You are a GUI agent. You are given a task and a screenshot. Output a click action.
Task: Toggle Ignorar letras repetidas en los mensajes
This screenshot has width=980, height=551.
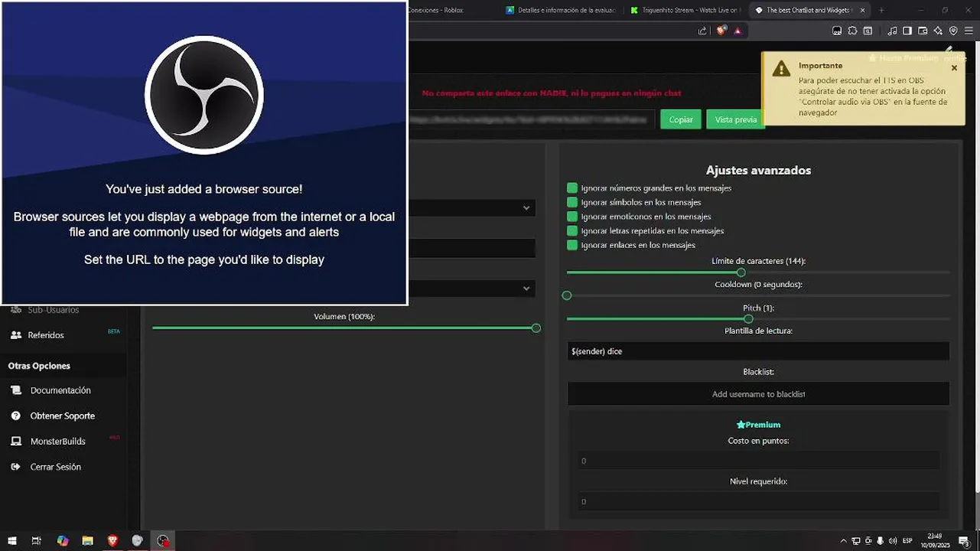coord(572,230)
